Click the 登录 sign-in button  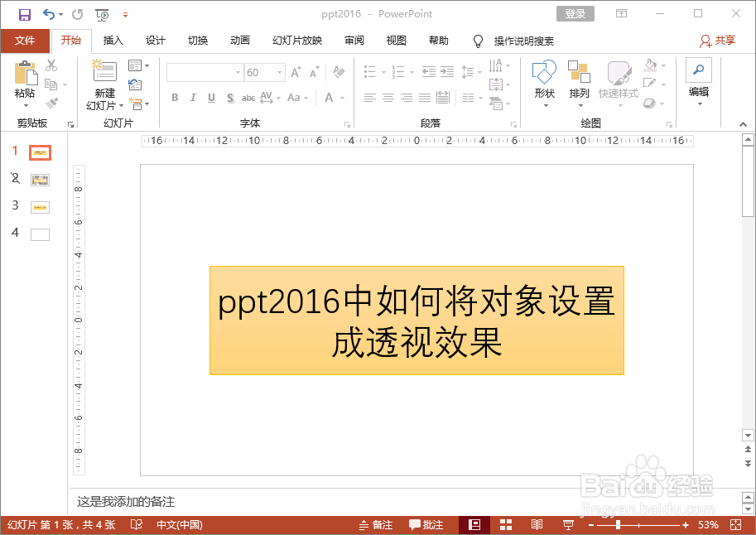(575, 14)
